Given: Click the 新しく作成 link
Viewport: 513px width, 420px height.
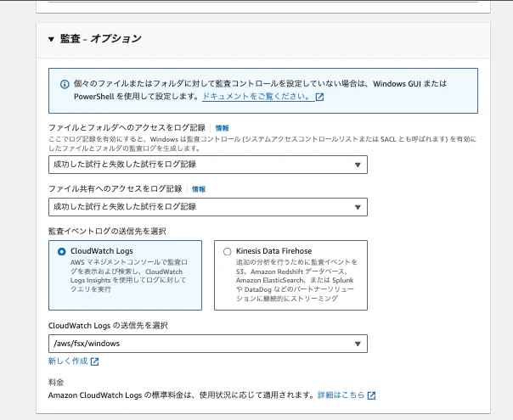Looking at the screenshot, I should coord(68,361).
